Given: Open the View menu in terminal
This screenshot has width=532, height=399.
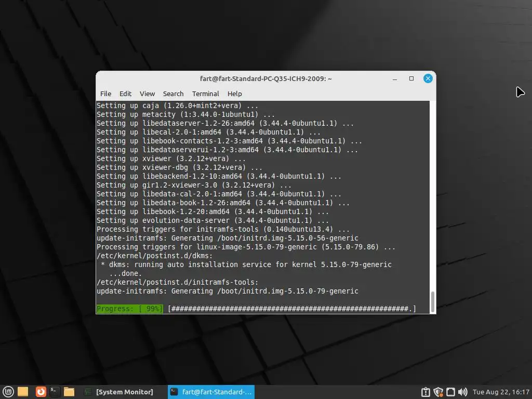Looking at the screenshot, I should (147, 94).
